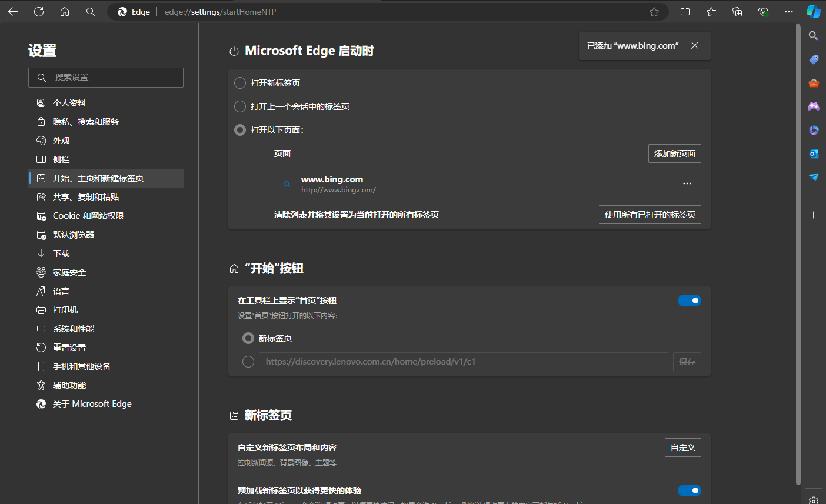The image size is (826, 504).
Task: Open 家庭安全 settings section
Action: [x=106, y=272]
